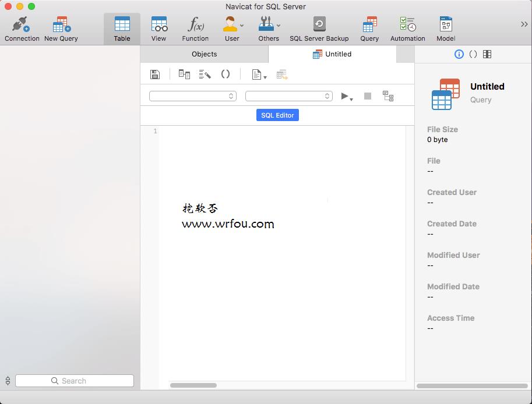Toggle the code snippets parentheses panel
The height and width of the screenshot is (404, 532).
[473, 54]
